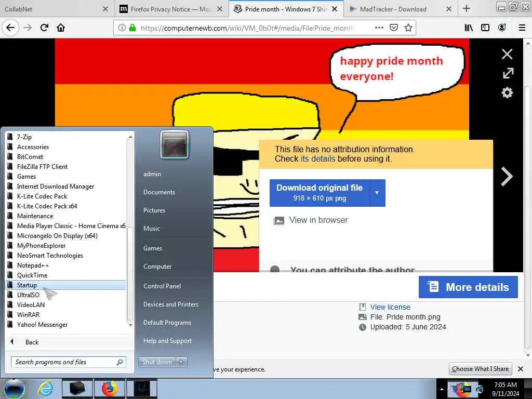Follow the 'its details' link
The height and width of the screenshot is (399, 532).
click(x=317, y=159)
